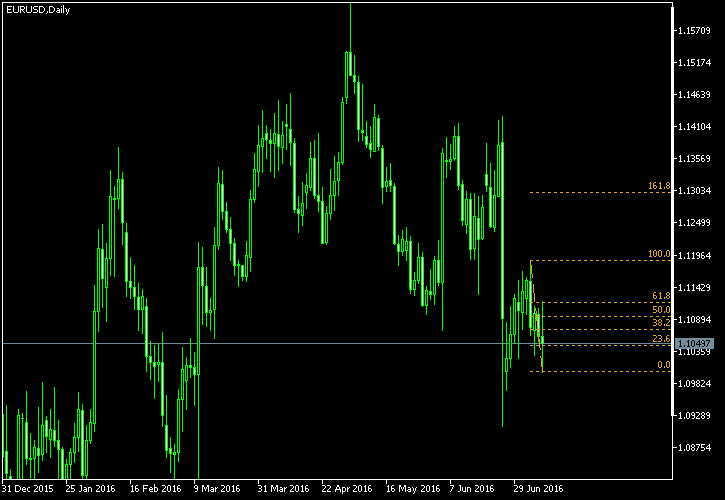Select the 161.8 dashed Fibonacci line
The width and height of the screenshot is (725, 500).
(600, 192)
